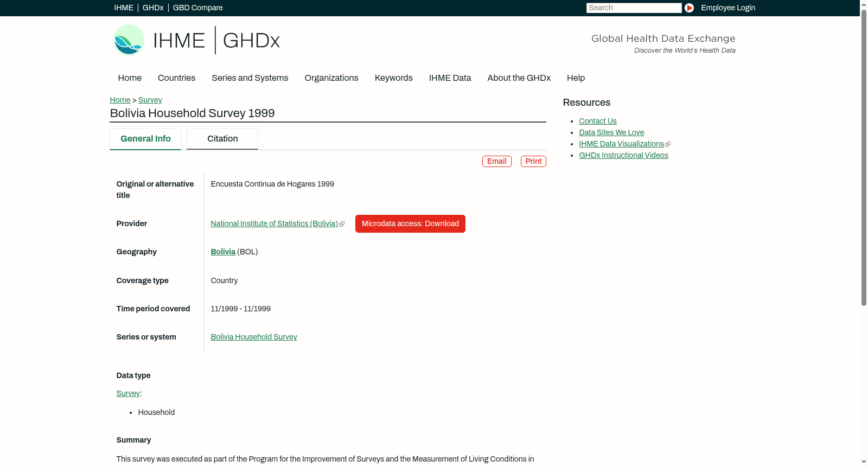Screen dimensions: 868x467
Task: Click the 'Summary' section heading
Action: tap(133, 440)
